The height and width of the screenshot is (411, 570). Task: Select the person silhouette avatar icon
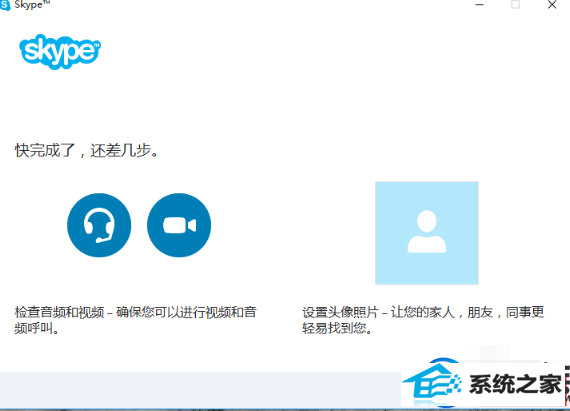point(427,231)
